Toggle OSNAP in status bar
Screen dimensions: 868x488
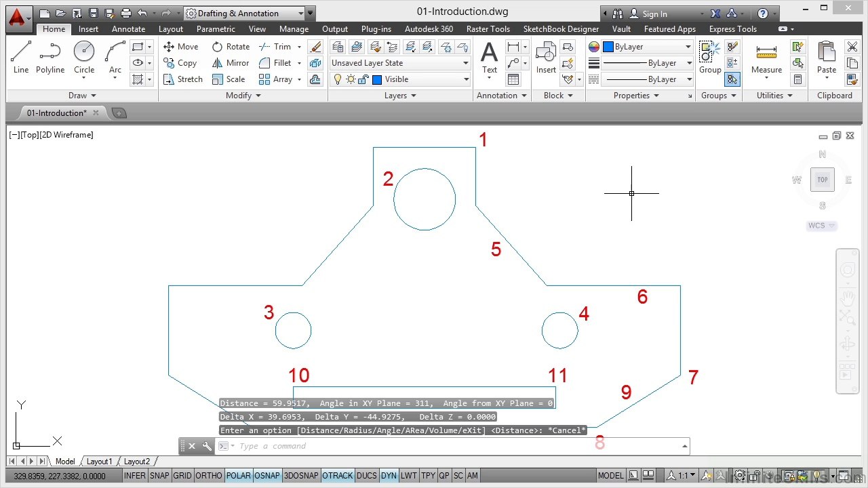click(267, 476)
